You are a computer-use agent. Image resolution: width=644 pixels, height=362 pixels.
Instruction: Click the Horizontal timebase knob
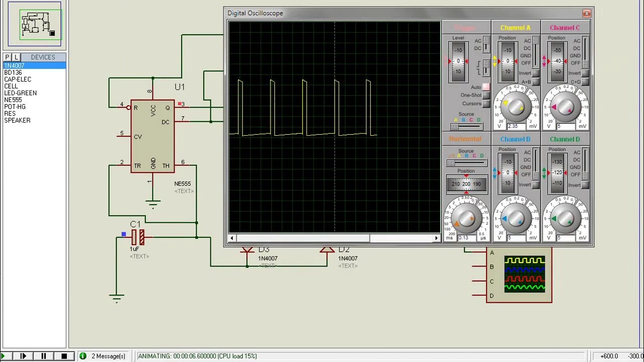pyautogui.click(x=466, y=218)
